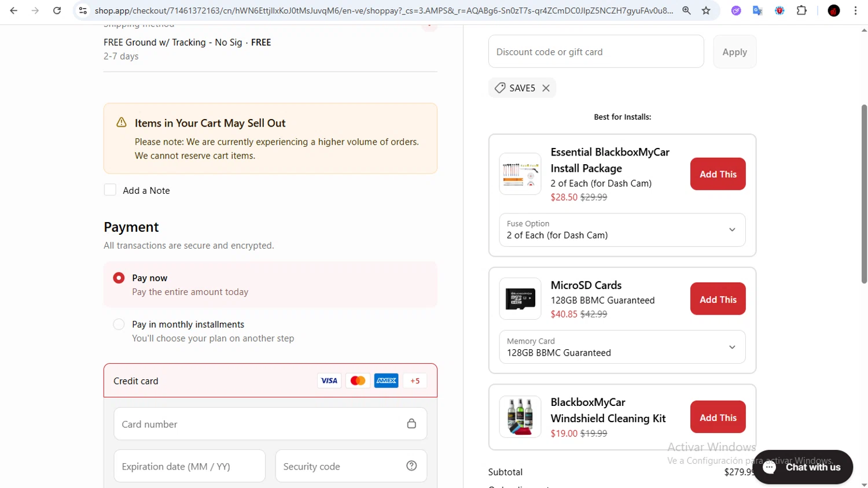This screenshot has height=488, width=868.
Task: Open the purple circular browser extension
Action: 736,10
